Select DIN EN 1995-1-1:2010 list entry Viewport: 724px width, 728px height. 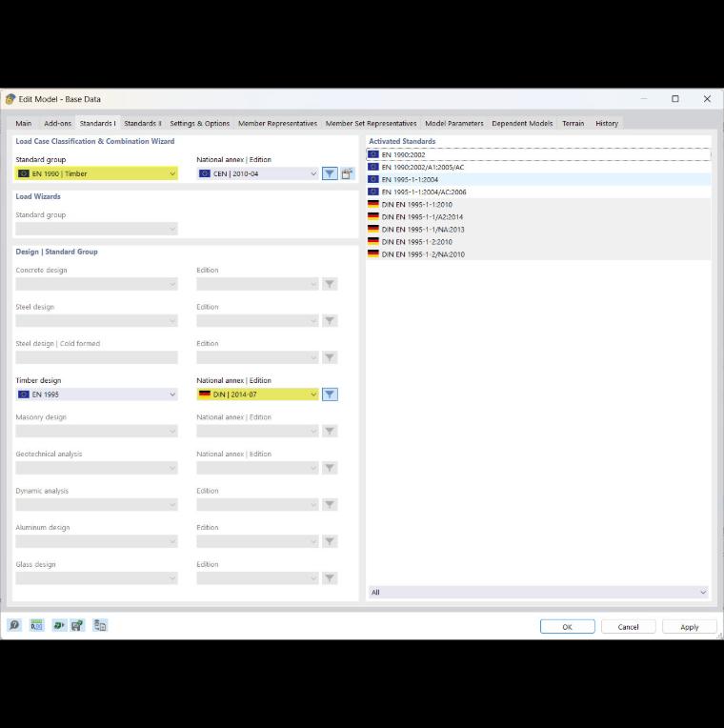538,204
